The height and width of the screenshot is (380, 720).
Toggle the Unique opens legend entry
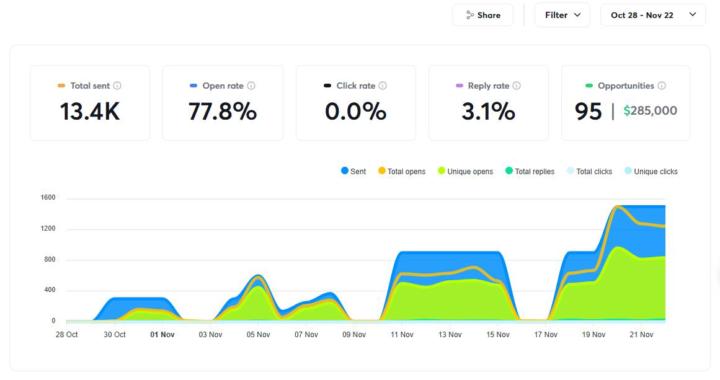465,171
